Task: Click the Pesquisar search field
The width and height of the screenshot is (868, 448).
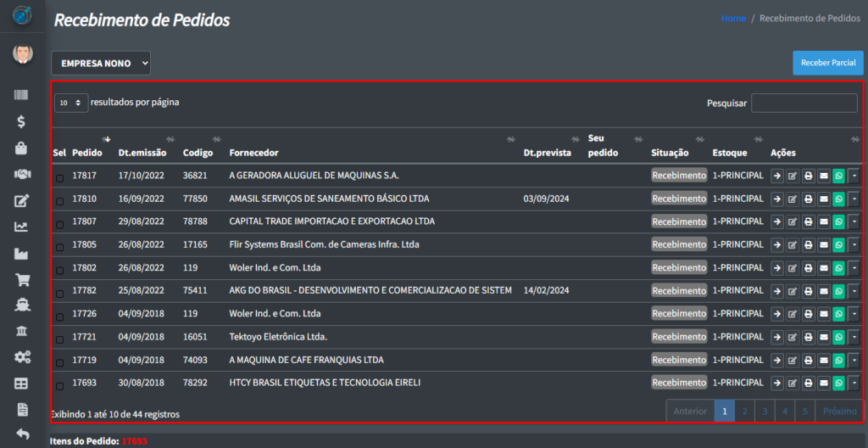Action: click(x=804, y=104)
